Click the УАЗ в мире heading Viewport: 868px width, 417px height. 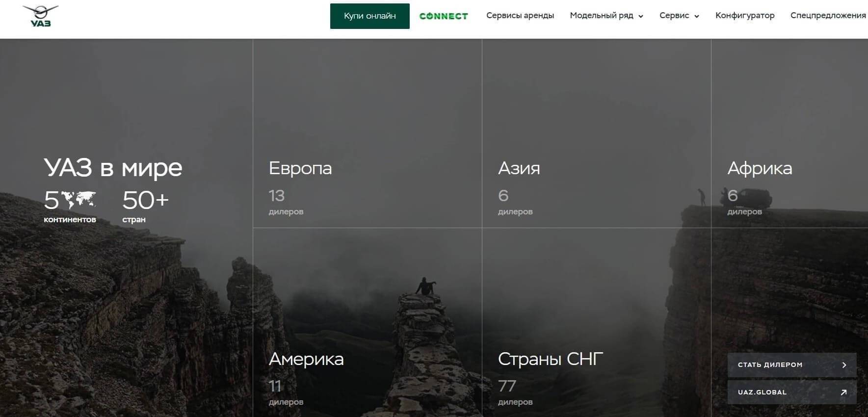pos(113,168)
